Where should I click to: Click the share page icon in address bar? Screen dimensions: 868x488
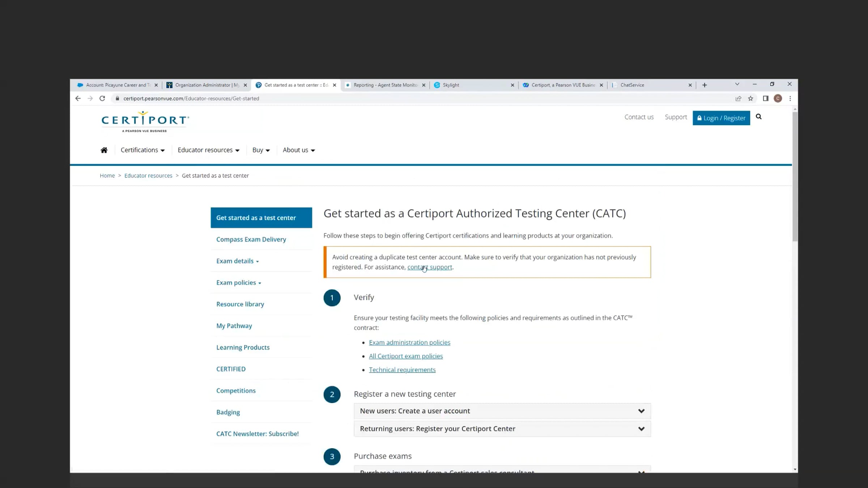pos(738,98)
